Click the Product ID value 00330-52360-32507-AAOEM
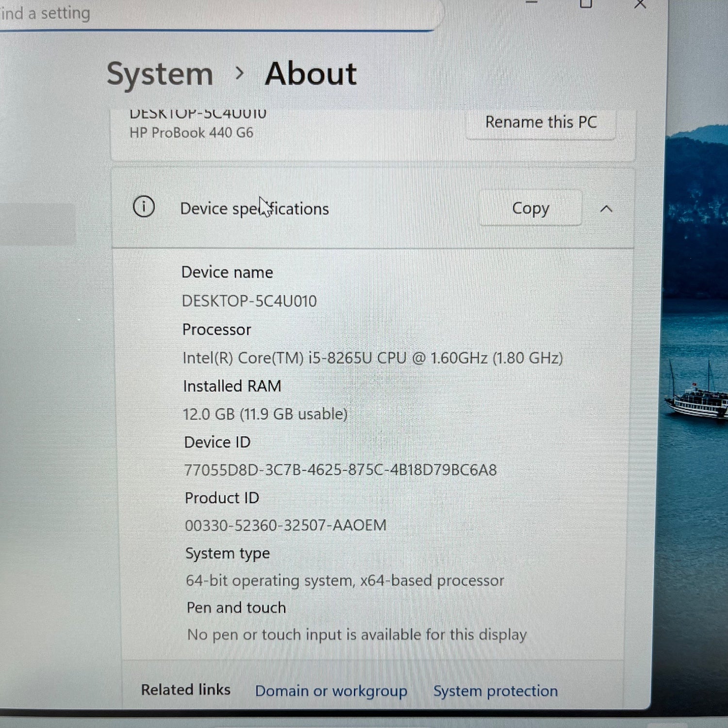The height and width of the screenshot is (728, 728). click(x=285, y=525)
